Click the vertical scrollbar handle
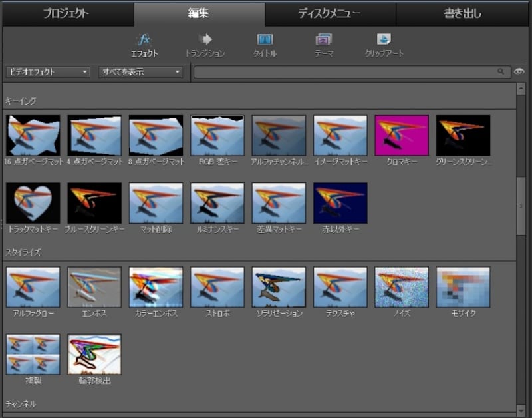The height and width of the screenshot is (418, 532). coord(521,206)
